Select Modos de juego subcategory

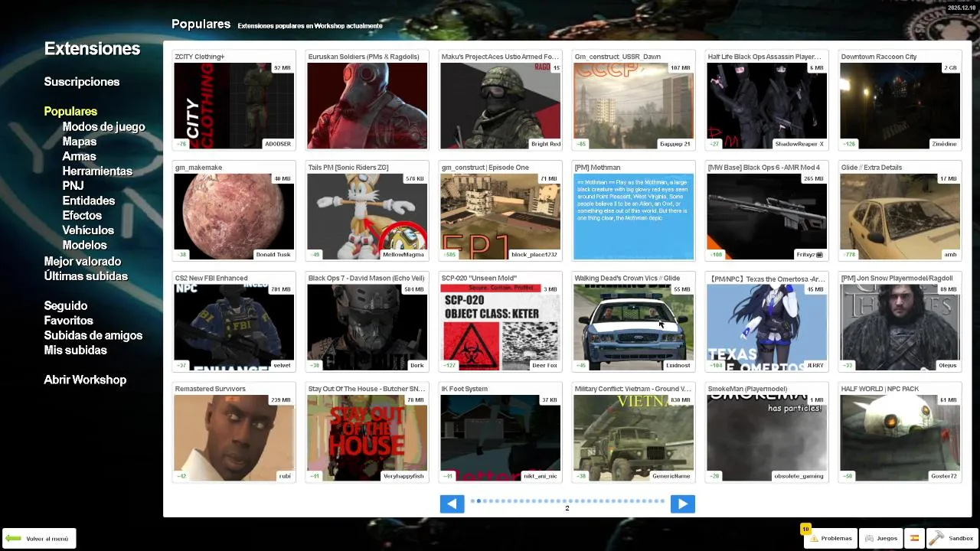103,127
